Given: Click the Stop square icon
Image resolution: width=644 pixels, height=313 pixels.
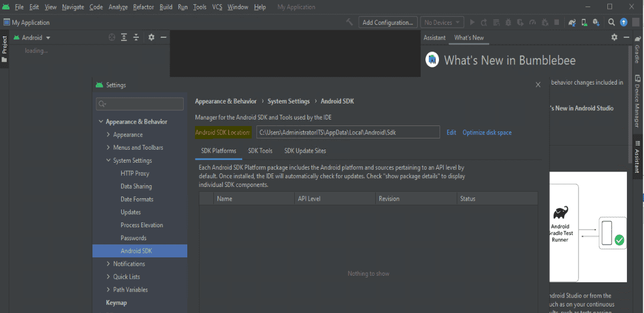Looking at the screenshot, I should click(x=557, y=22).
